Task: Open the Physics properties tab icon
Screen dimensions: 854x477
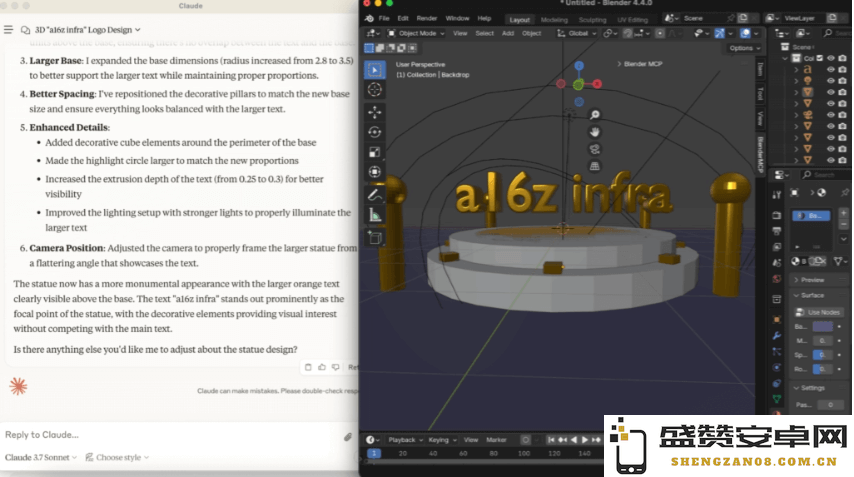Action: click(777, 368)
